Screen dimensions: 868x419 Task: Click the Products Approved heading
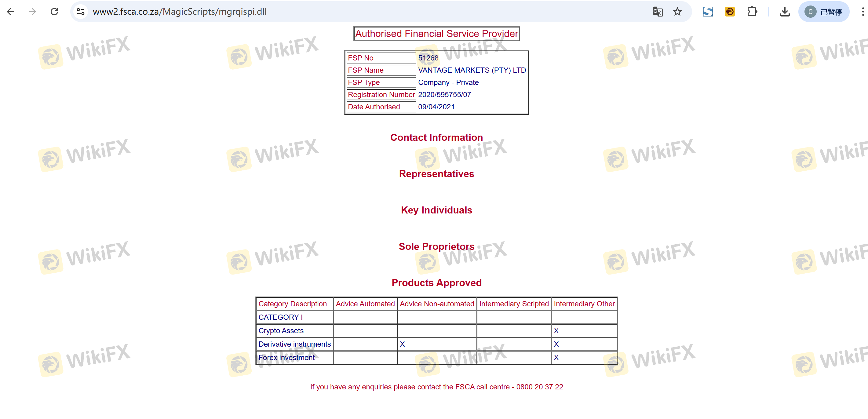[436, 283]
